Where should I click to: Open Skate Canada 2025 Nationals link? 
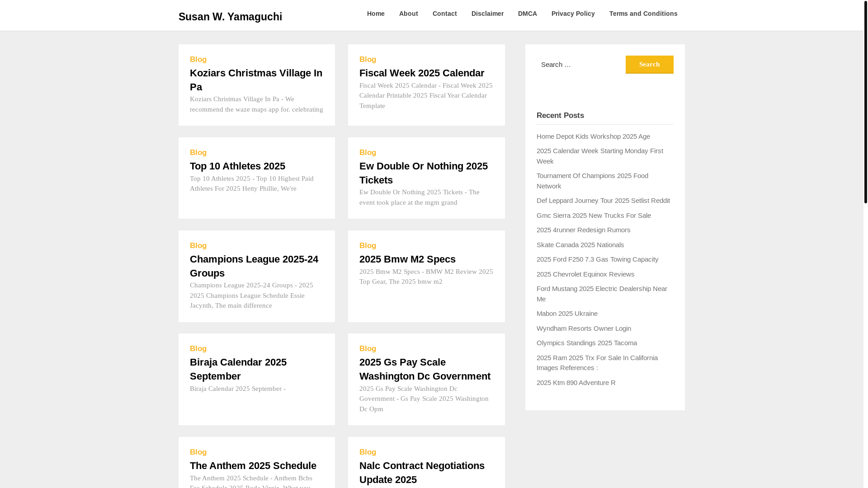tap(580, 244)
